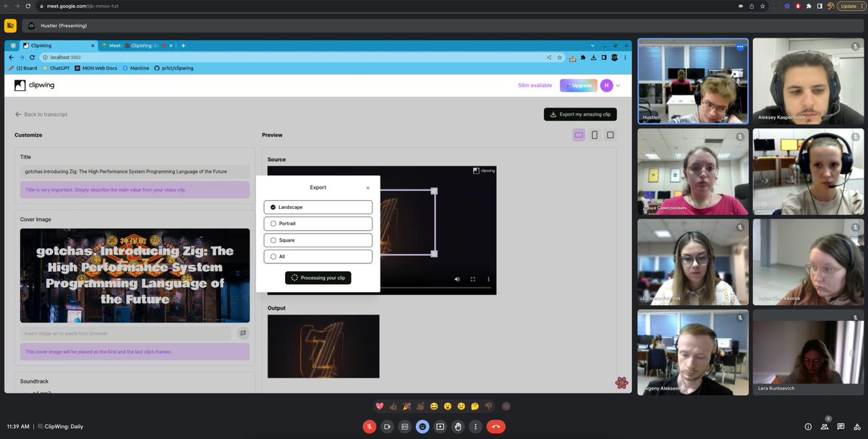
Task: Go Back to transcript
Action: 41,114
